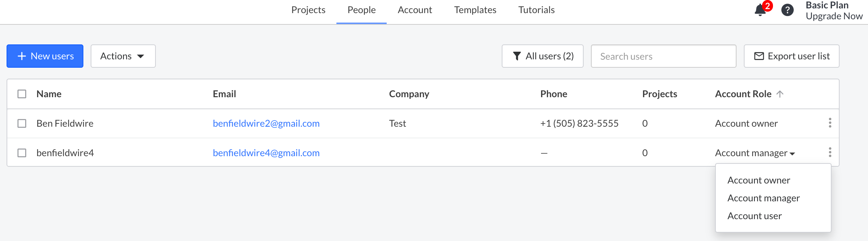Click the help question mark icon
The width and height of the screenshot is (868, 241).
pyautogui.click(x=787, y=10)
